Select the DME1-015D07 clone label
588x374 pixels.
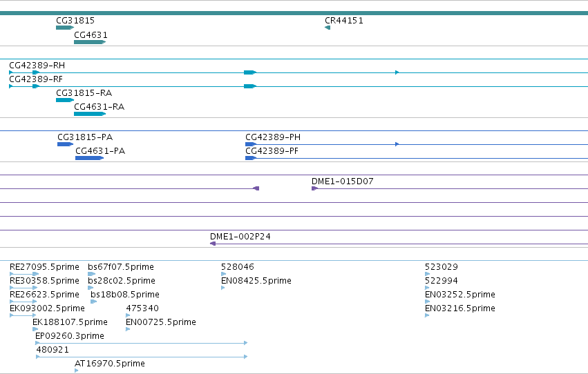click(343, 181)
